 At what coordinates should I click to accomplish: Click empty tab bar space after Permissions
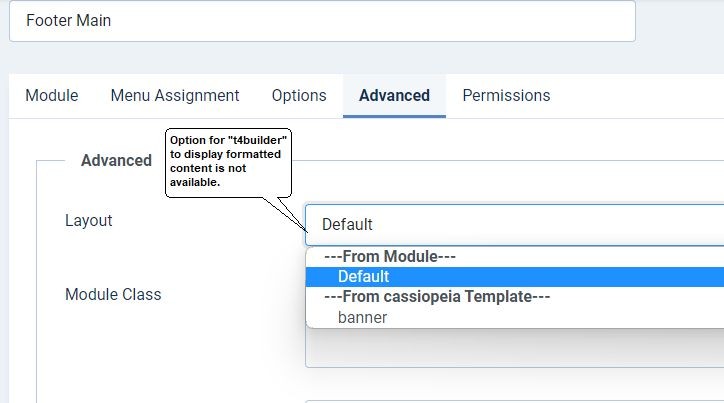pyautogui.click(x=640, y=96)
